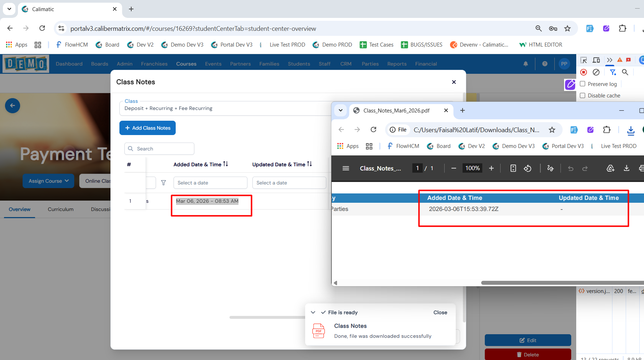Click the Added Date filter date field

point(210,183)
